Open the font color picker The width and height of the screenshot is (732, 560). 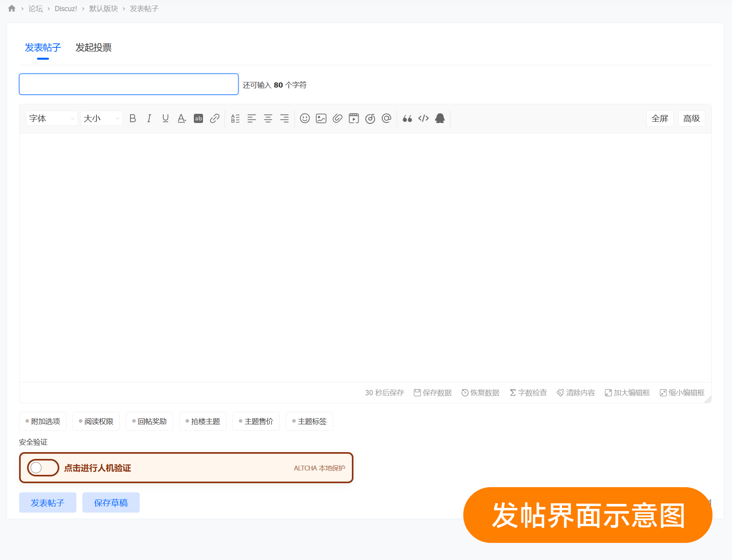coord(182,118)
